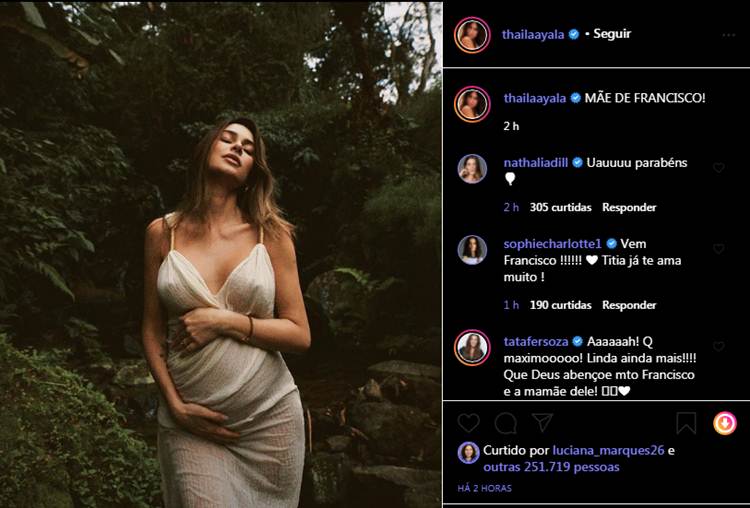This screenshot has height=508, width=750.
Task: Click the pink download arrow icon
Action: 725,423
